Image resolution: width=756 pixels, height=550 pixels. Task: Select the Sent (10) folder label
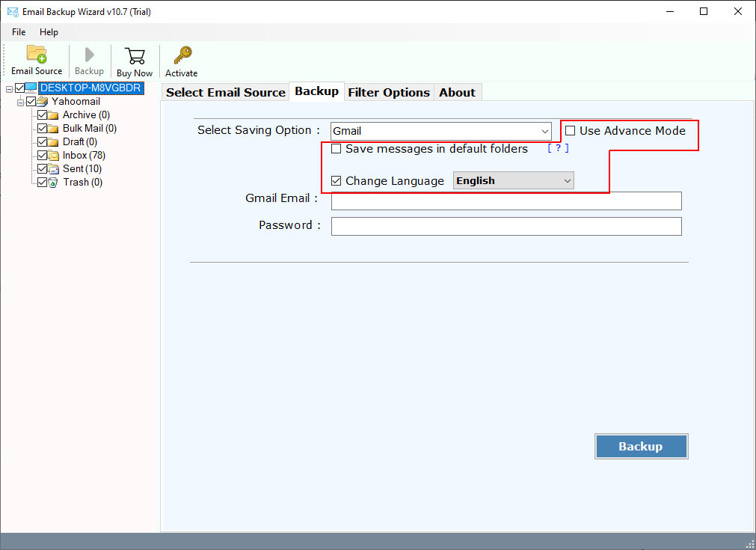coord(82,169)
